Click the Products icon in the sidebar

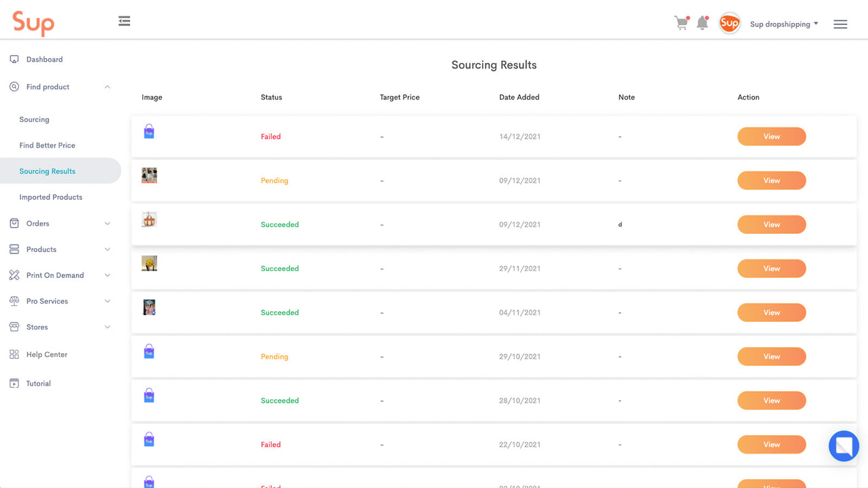pos(14,249)
